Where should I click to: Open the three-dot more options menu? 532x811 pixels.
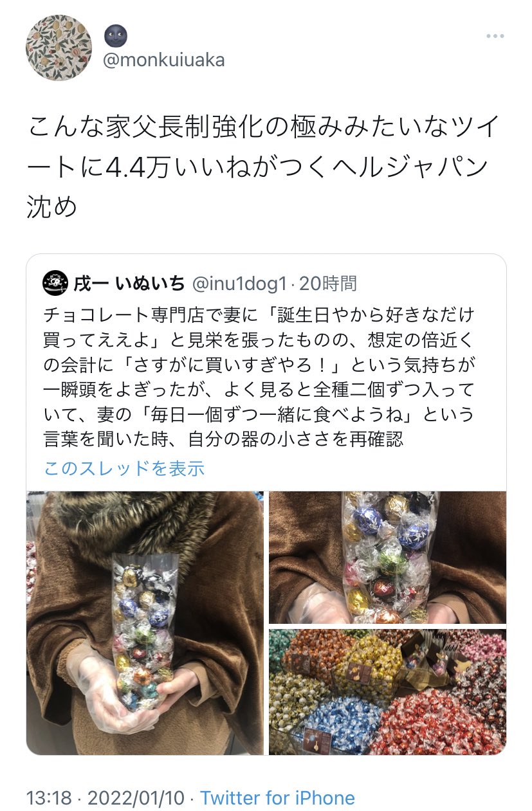pyautogui.click(x=495, y=37)
